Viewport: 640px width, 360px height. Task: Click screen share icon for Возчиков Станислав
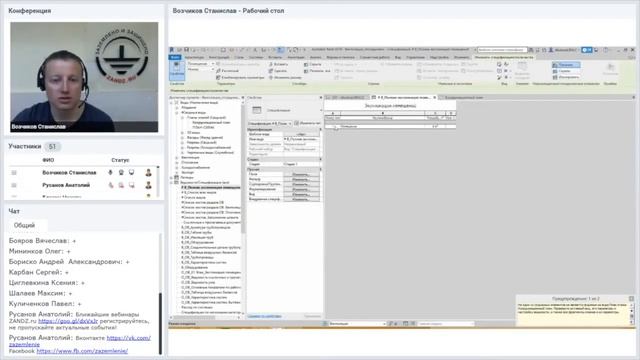pos(131,173)
